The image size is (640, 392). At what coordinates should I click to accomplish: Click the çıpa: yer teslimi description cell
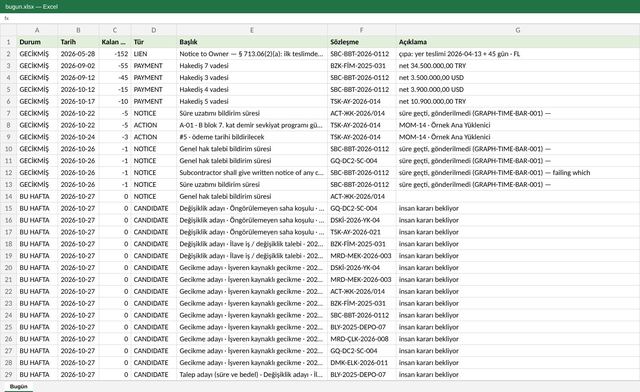point(518,54)
